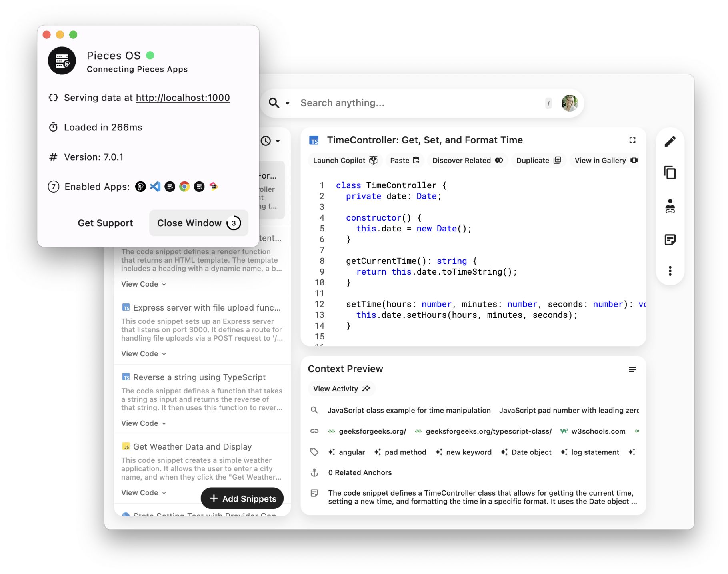This screenshot has height=574, width=728.
Task: Click the VS Code icon under Enabled Apps
Action: (155, 187)
